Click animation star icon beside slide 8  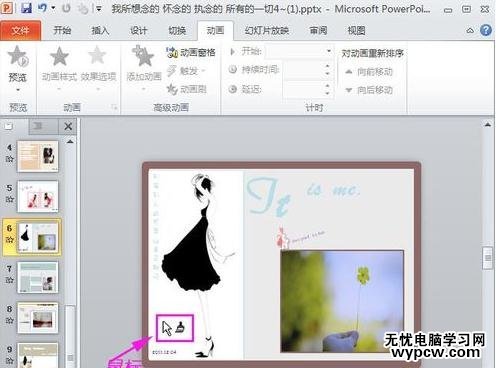click(10, 320)
